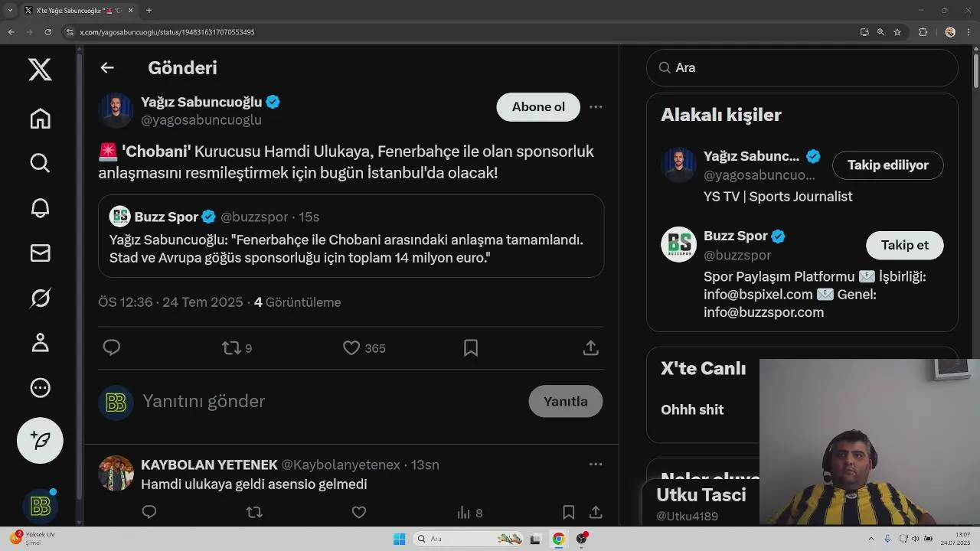This screenshot has height=551, width=980.
Task: Bookmark the KAYBOLAN YETENEK comment
Action: 568,513
